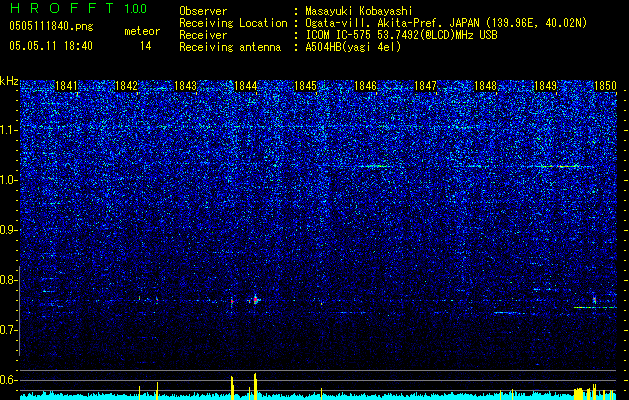This screenshot has width=629, height=400.
Task: Click the meteor count value 14
Action: tap(146, 46)
